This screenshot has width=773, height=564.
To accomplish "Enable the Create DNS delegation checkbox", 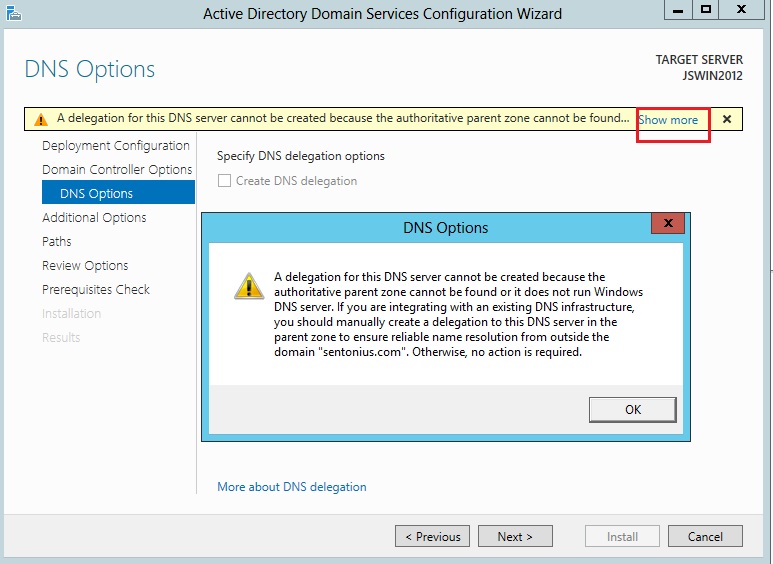I will pyautogui.click(x=224, y=181).
